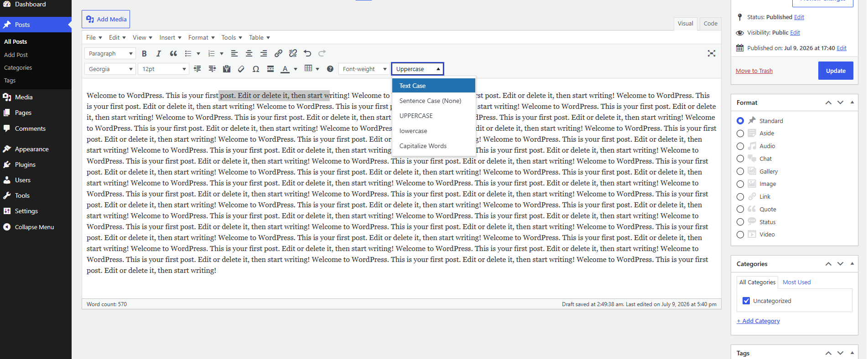Collapse the Format panel toggle arrow
The height and width of the screenshot is (359, 868).
point(852,103)
